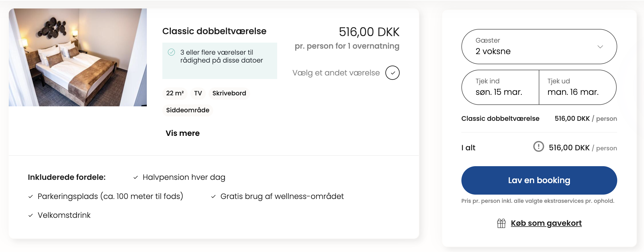644x252 pixels.
Task: Open the Gæster dropdown chevron
Action: (600, 47)
